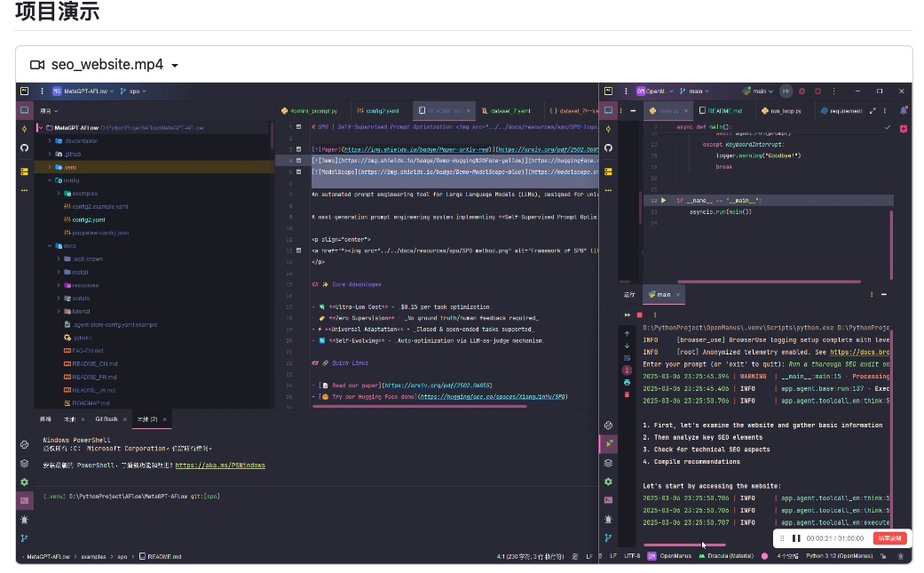This screenshot has width=924, height=573.
Task: Click the debug bug icon in toolbar
Action: pos(802,91)
